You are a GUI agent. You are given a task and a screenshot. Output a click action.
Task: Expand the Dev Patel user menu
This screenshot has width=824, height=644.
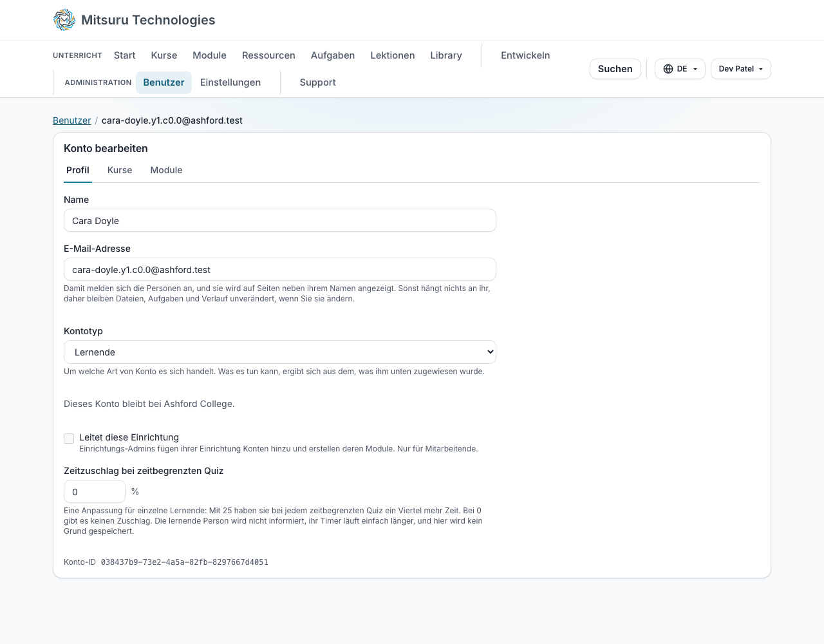(741, 69)
